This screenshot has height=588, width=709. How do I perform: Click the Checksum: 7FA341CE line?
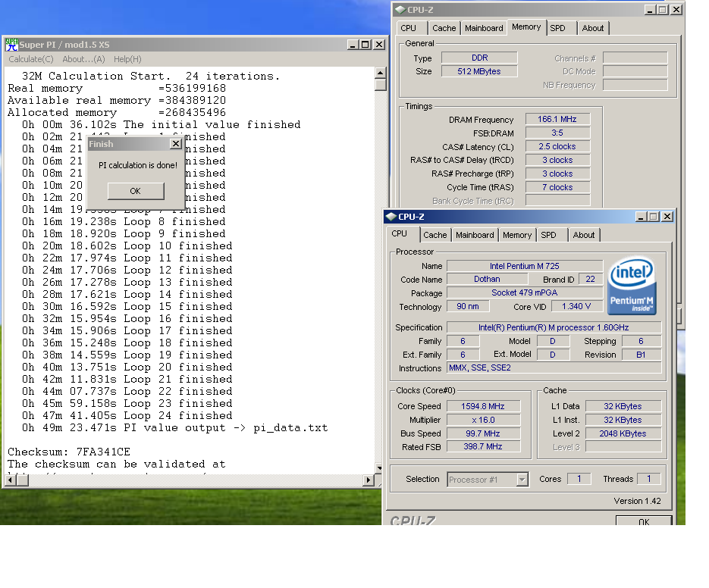pyautogui.click(x=69, y=452)
